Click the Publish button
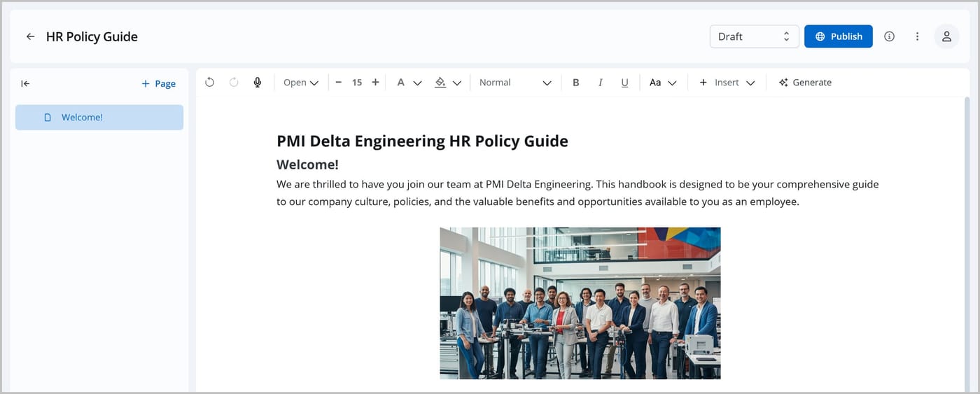This screenshot has width=980, height=394. [x=838, y=36]
